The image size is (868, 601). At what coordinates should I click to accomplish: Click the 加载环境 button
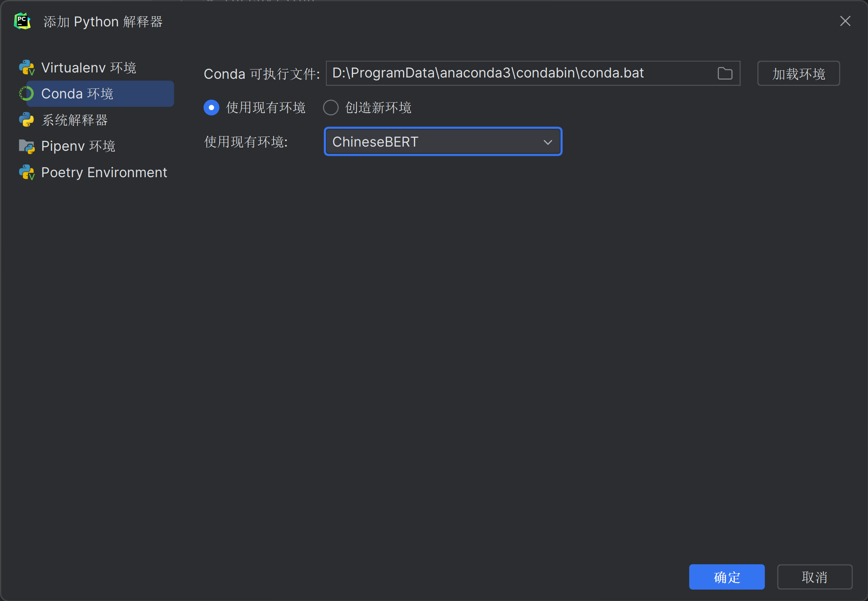798,74
